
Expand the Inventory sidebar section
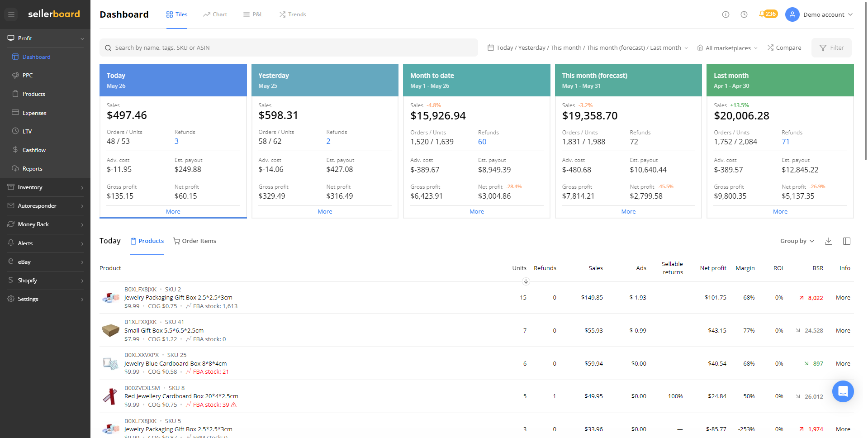click(30, 187)
